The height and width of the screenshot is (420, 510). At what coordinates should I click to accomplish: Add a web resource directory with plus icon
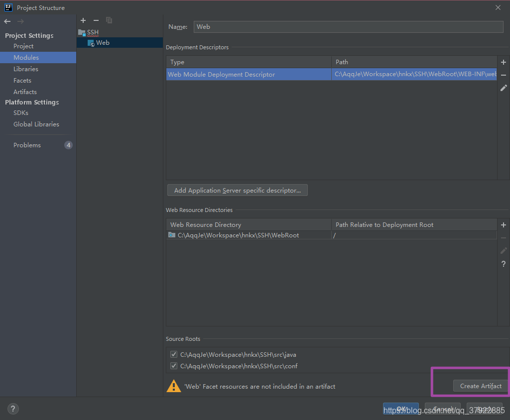click(504, 225)
